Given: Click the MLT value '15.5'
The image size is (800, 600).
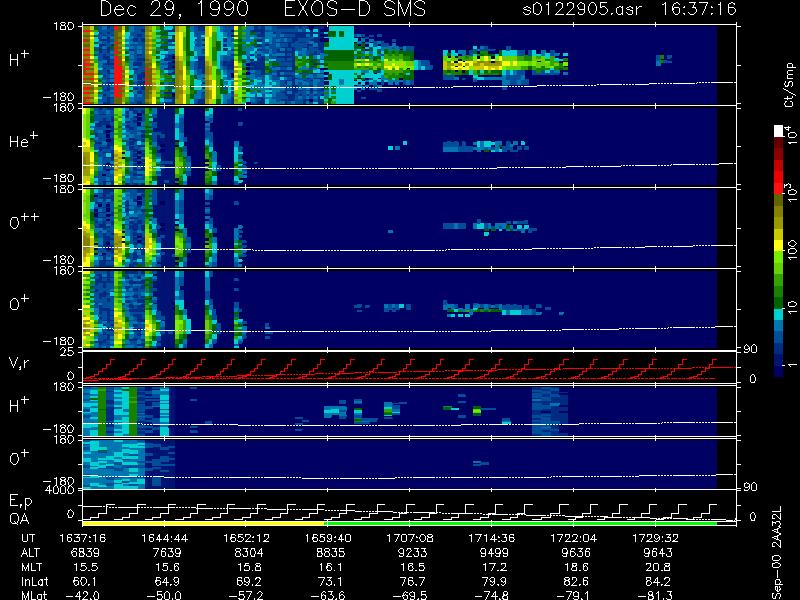Looking at the screenshot, I should 86,567.
